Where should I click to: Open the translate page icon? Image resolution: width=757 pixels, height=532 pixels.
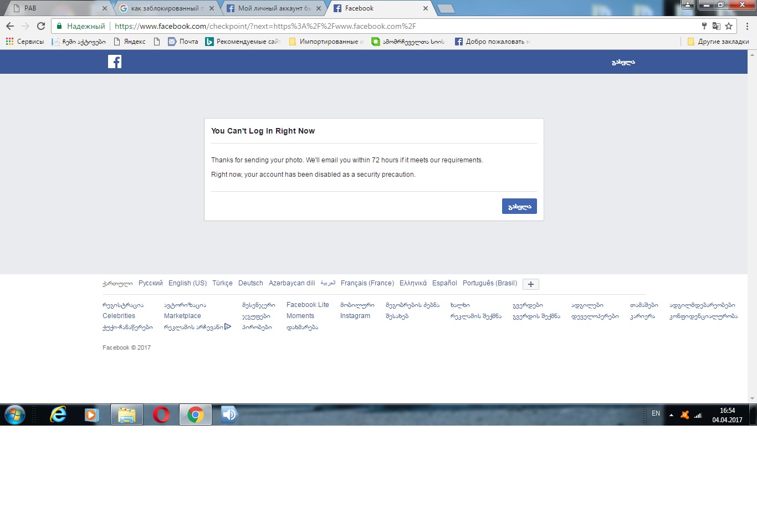(716, 26)
